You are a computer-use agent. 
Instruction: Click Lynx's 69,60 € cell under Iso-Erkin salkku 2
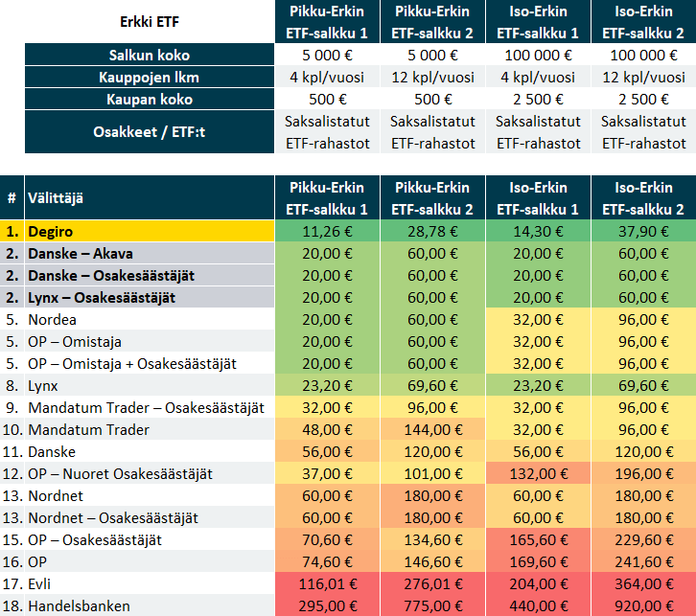(643, 385)
